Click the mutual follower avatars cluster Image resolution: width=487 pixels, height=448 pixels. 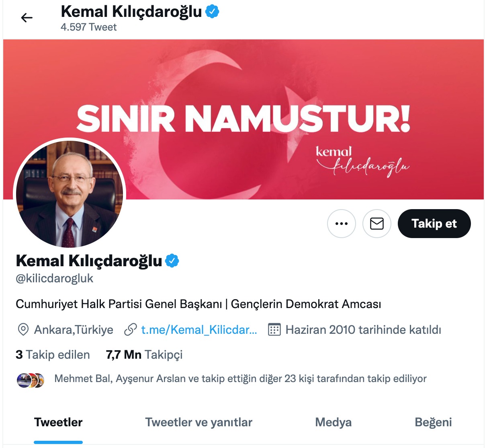point(31,380)
